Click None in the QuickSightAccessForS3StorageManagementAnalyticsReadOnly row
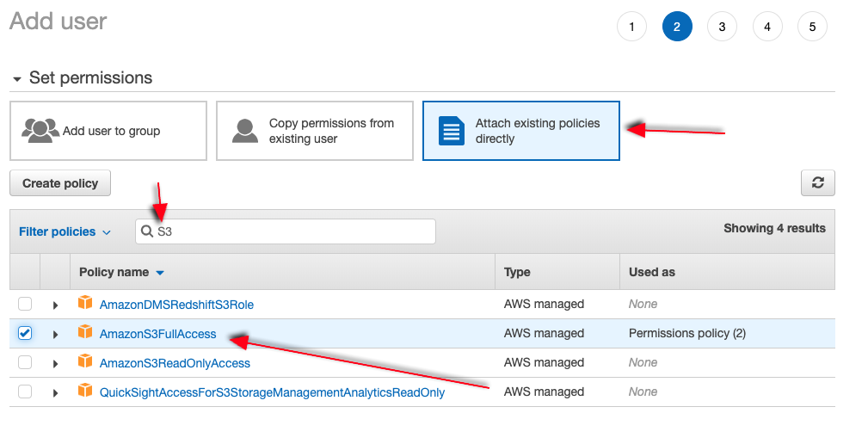Viewport: 868px width, 444px height. click(x=643, y=392)
